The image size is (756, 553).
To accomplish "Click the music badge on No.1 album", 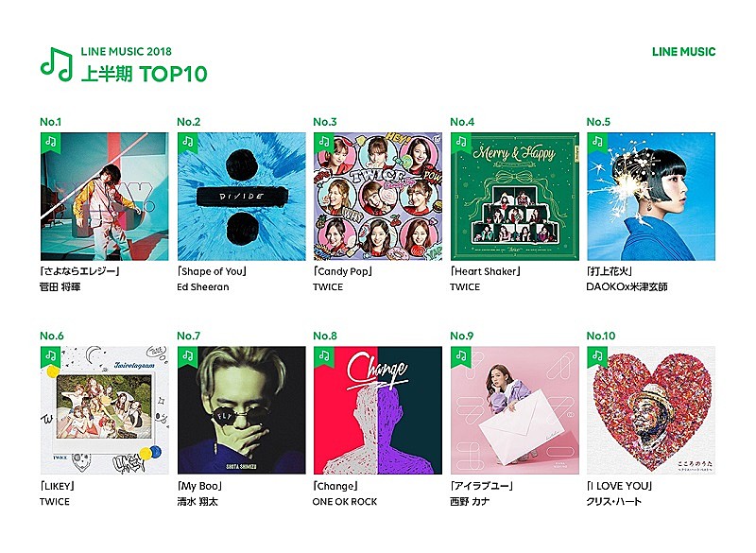I will tap(51, 142).
